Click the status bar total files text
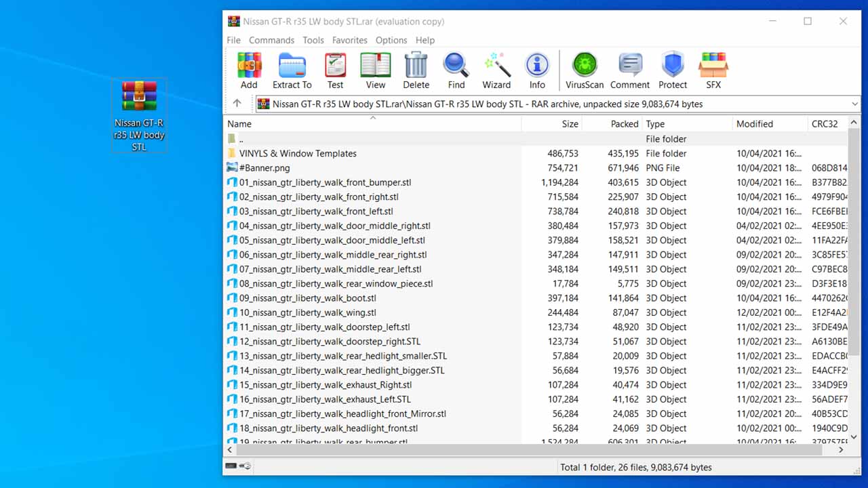868x488 pixels. tap(636, 467)
